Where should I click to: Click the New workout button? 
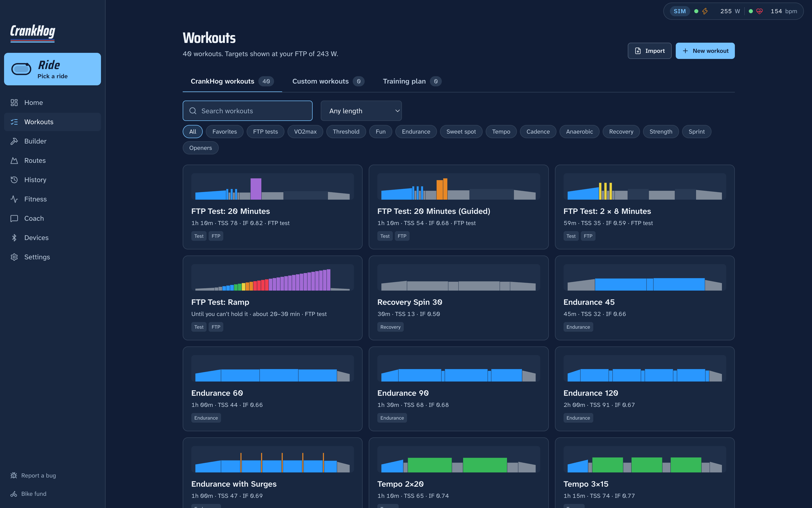coord(705,51)
